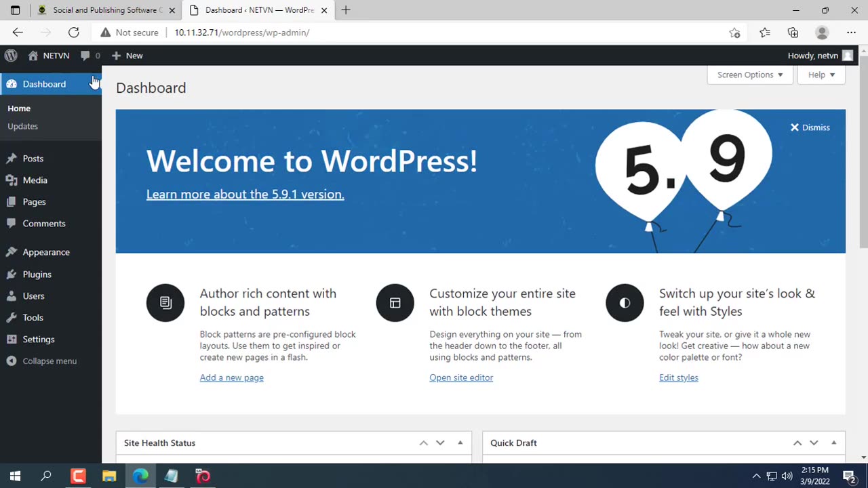Screen dimensions: 868x488
Task: Toggle the Site Health Status panel
Action: click(x=460, y=443)
